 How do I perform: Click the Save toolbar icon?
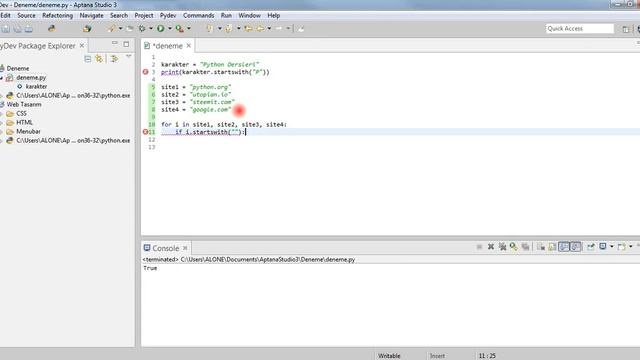[x=6, y=29]
